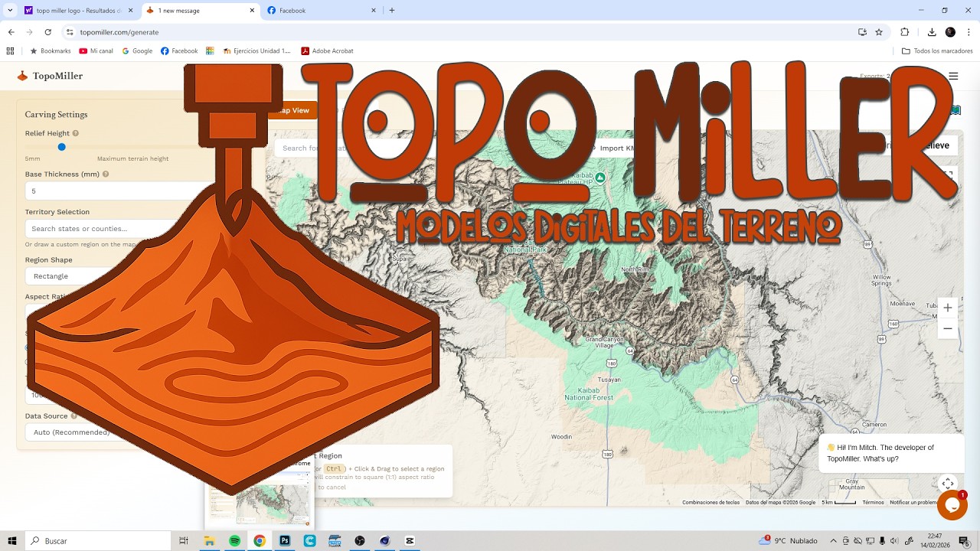Click Data Source help icon

pyautogui.click(x=74, y=416)
